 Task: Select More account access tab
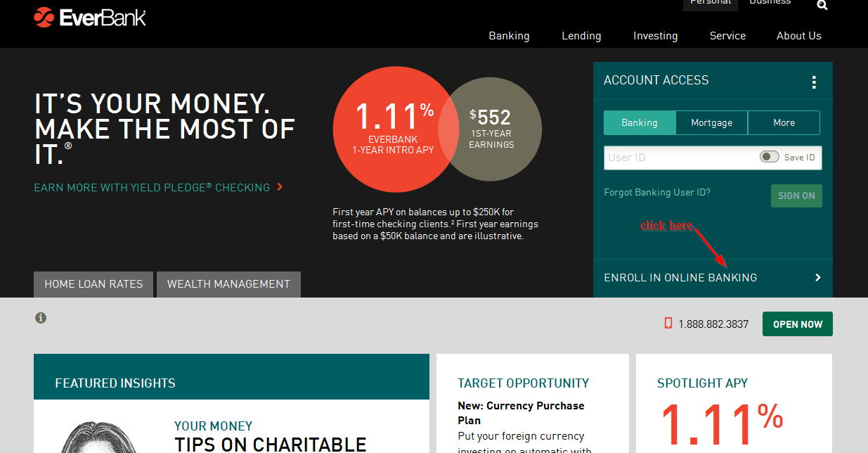coord(784,122)
